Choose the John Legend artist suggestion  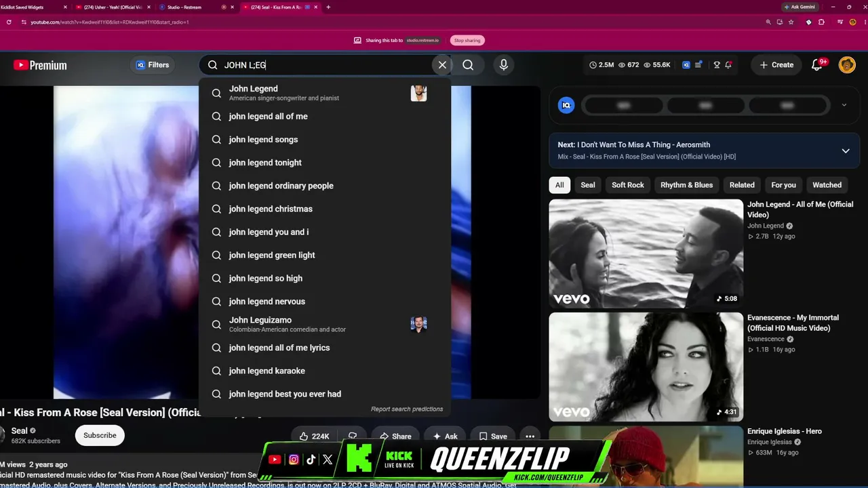325,93
